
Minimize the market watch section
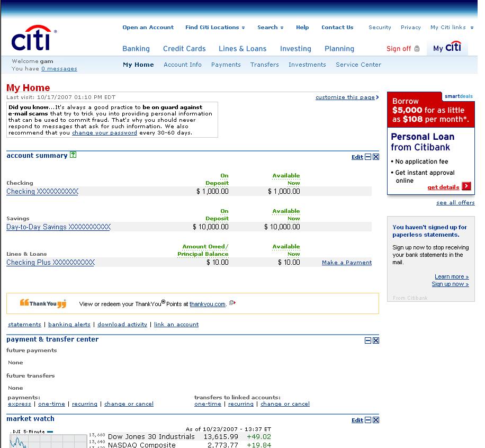(x=368, y=420)
